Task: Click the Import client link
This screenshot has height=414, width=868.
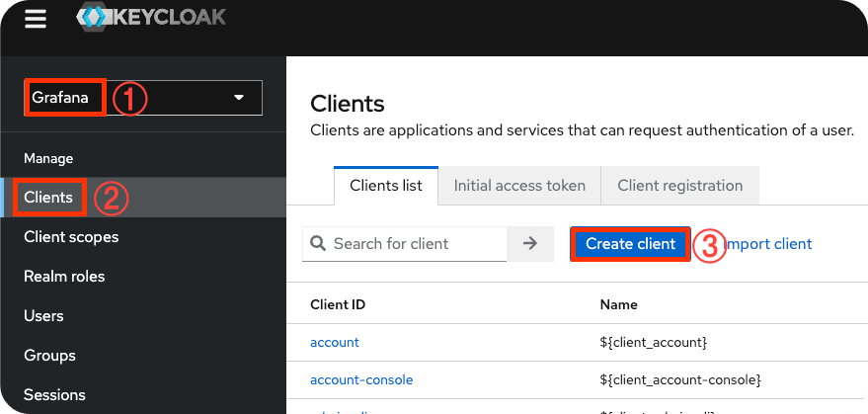Action: coord(768,244)
